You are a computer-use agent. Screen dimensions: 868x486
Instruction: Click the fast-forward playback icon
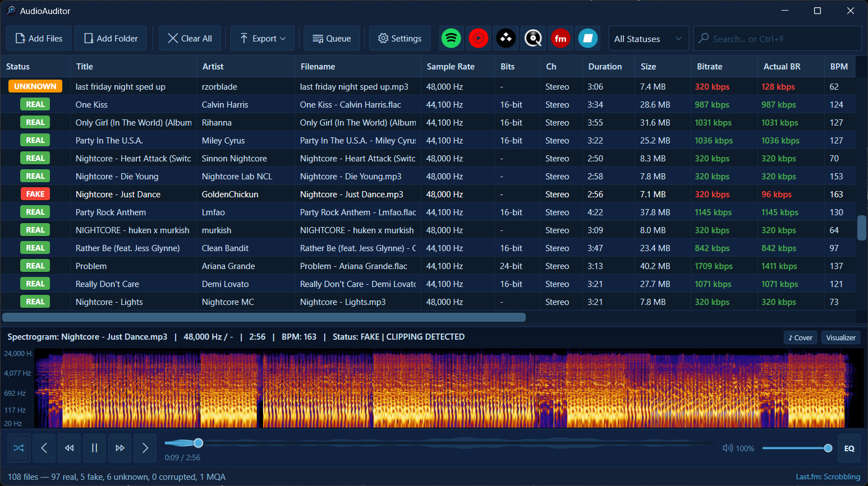120,448
